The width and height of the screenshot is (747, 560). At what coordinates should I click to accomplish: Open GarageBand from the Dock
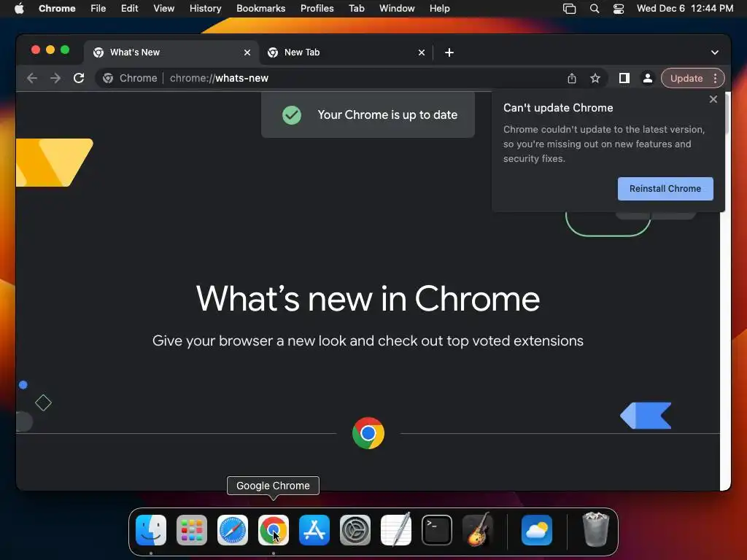pos(478,529)
